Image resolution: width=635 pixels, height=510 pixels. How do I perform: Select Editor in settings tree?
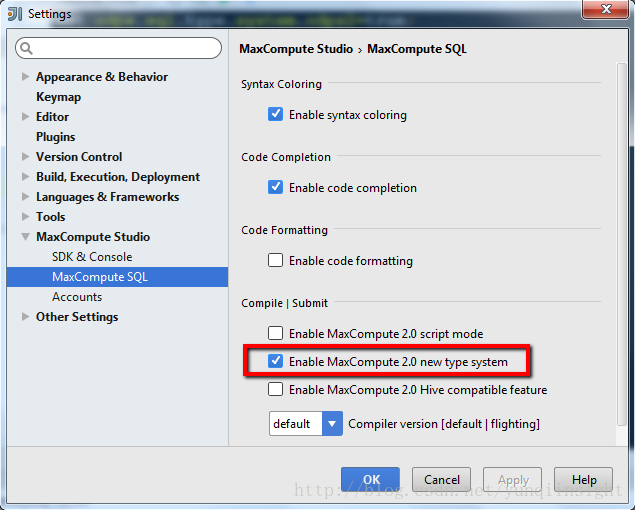pyautogui.click(x=52, y=117)
